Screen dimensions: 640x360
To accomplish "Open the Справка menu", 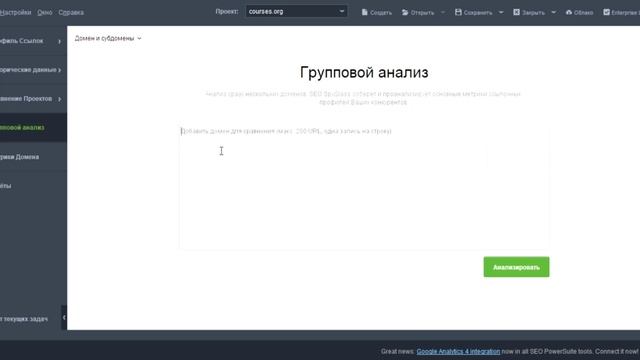I will (71, 12).
